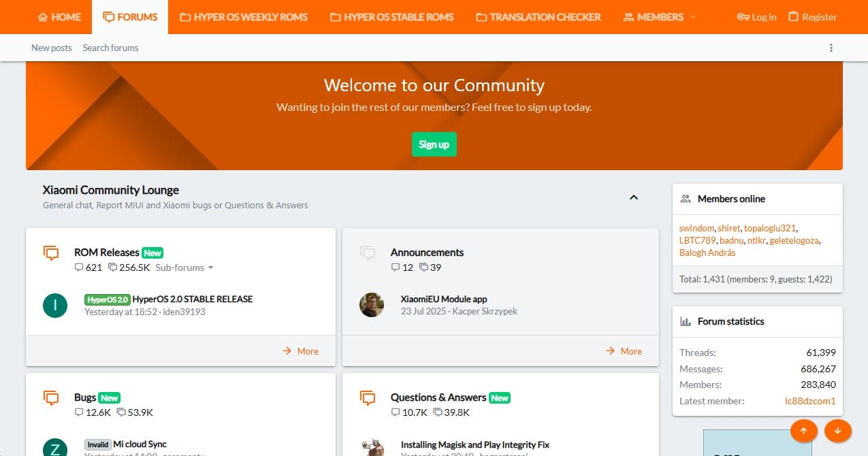Open the Announcements forum

pos(427,253)
